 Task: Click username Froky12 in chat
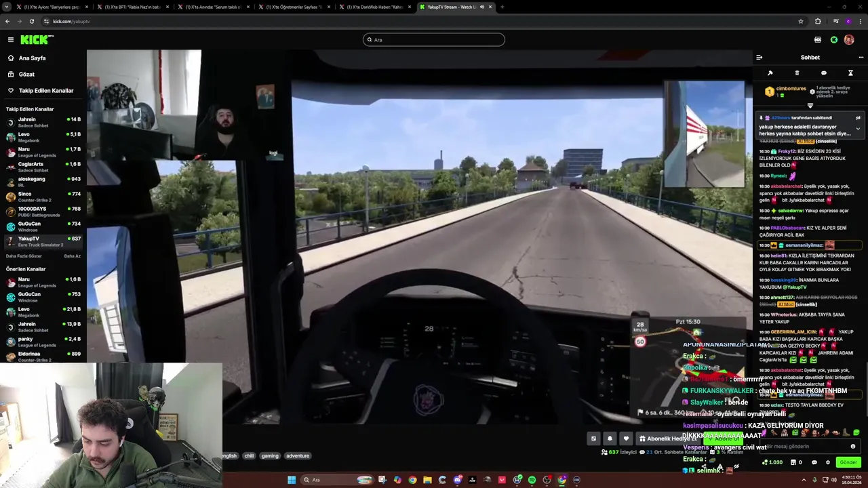[787, 152]
